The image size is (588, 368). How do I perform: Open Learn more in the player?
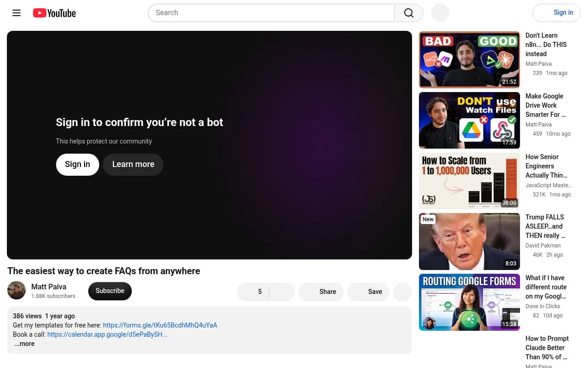coord(133,165)
